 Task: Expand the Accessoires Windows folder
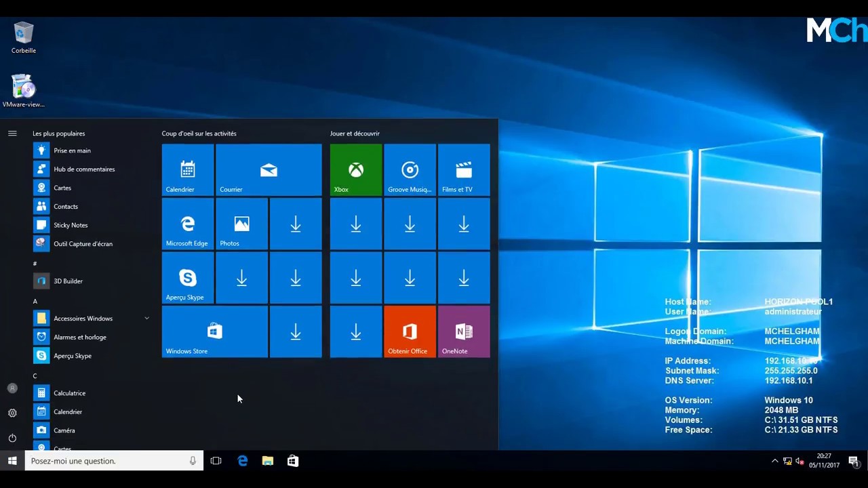pyautogui.click(x=92, y=319)
